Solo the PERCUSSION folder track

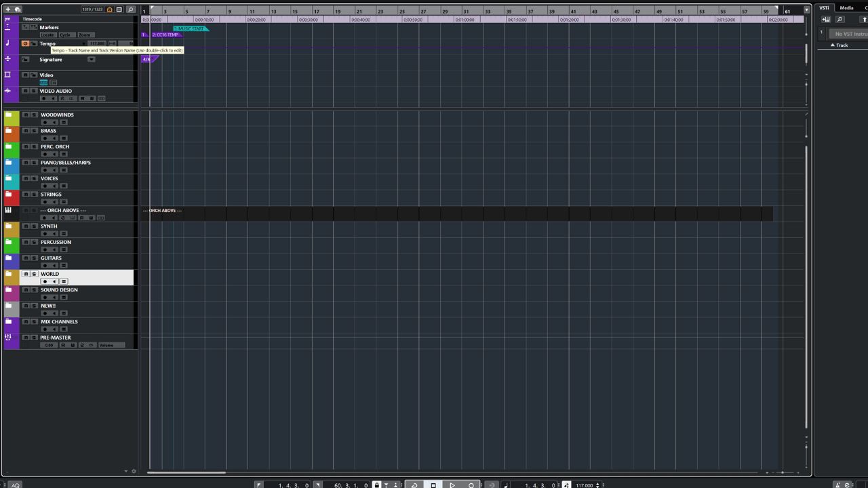[x=33, y=242]
